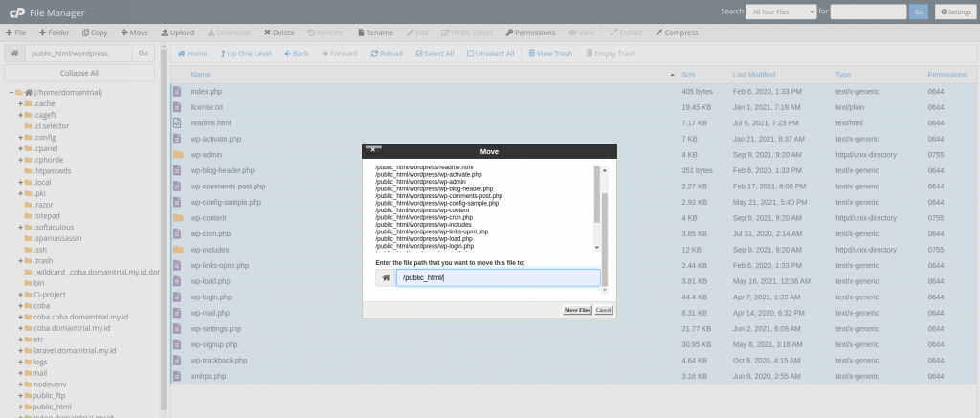Click the Upload toolbar icon

(177, 33)
